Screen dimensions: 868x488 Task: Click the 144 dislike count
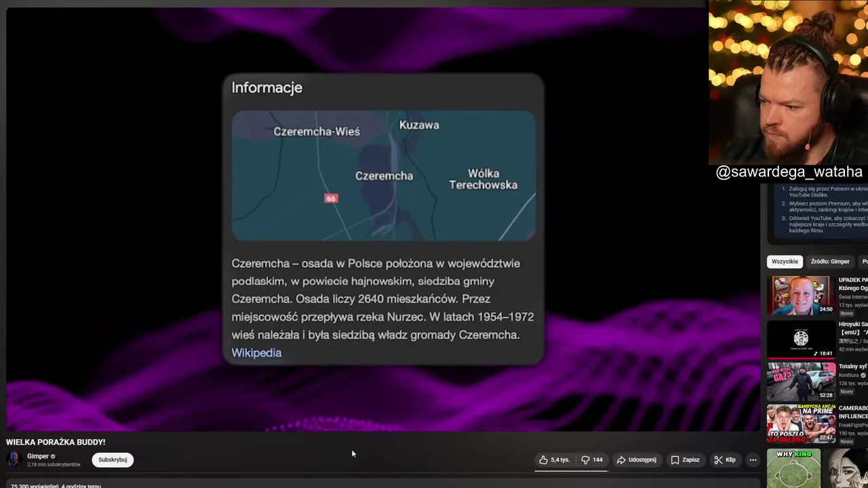pos(597,460)
